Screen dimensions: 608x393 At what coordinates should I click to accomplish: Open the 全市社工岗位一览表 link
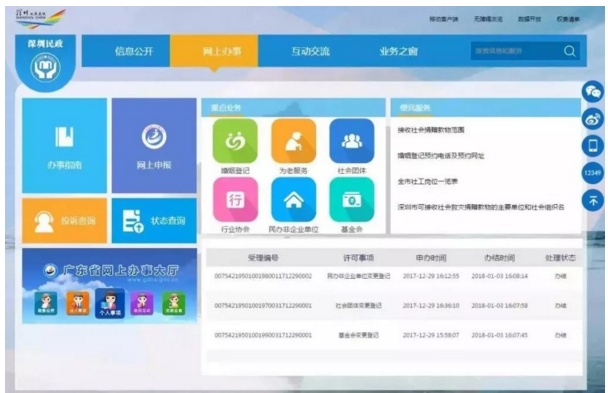428,181
